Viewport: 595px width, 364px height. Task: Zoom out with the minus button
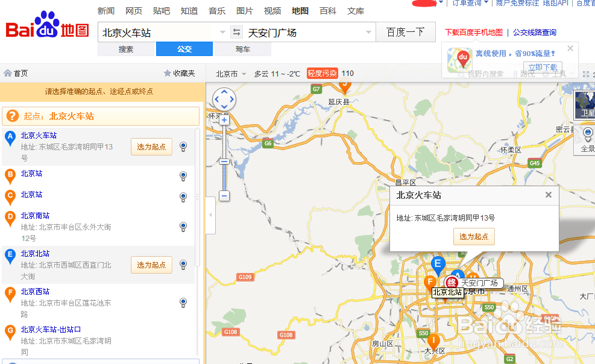224,196
